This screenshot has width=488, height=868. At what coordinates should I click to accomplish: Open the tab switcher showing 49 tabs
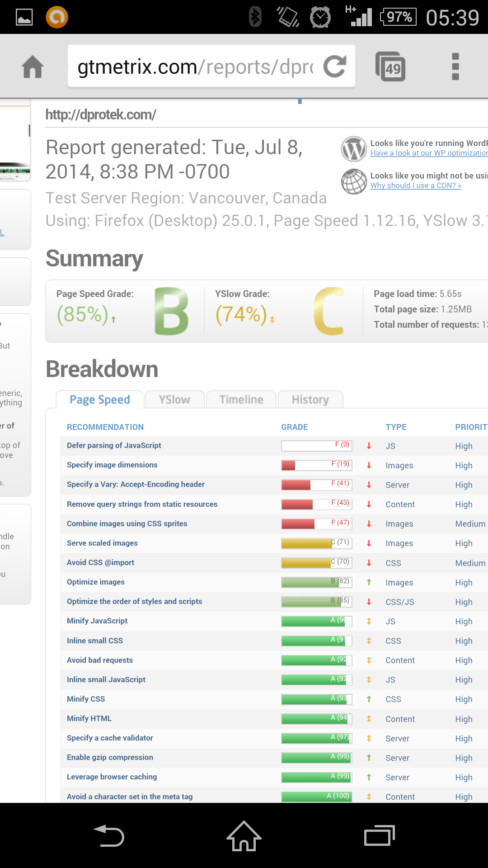coord(390,66)
